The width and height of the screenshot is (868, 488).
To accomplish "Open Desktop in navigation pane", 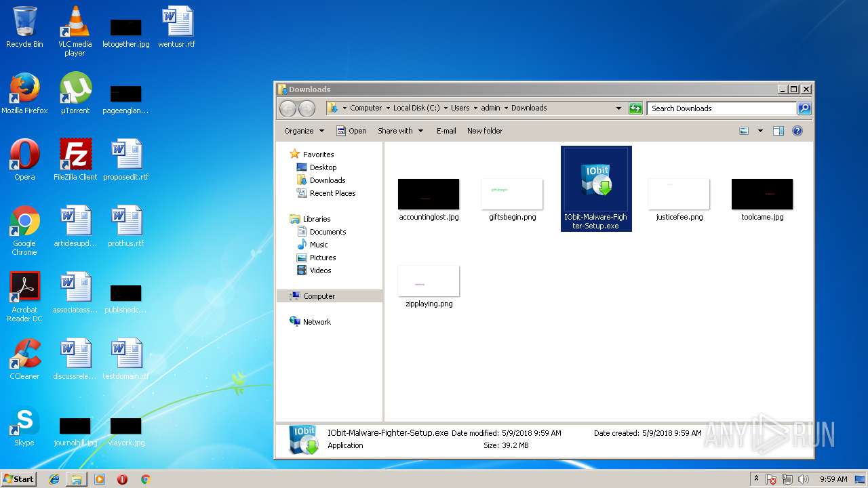I will pos(323,167).
